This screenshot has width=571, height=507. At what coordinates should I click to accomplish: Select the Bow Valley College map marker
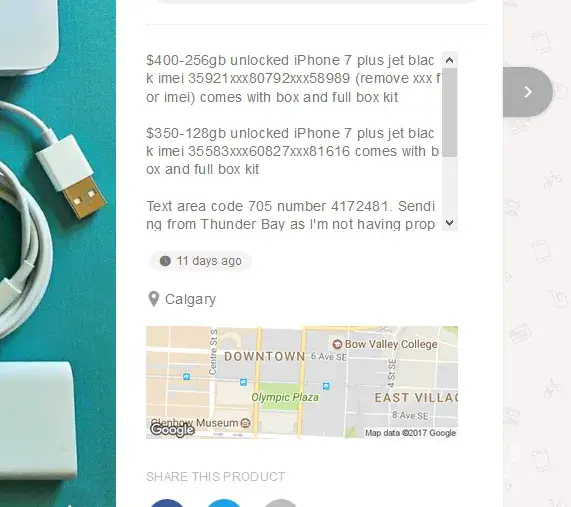coord(337,344)
